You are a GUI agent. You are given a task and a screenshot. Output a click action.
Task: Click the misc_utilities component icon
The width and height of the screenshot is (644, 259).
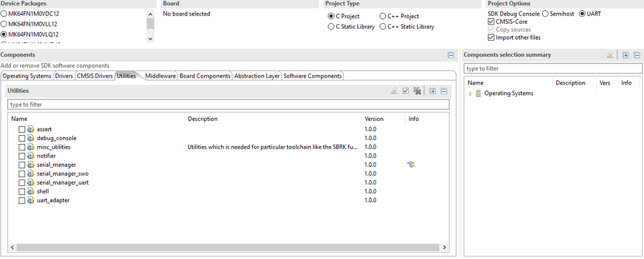coord(31,147)
